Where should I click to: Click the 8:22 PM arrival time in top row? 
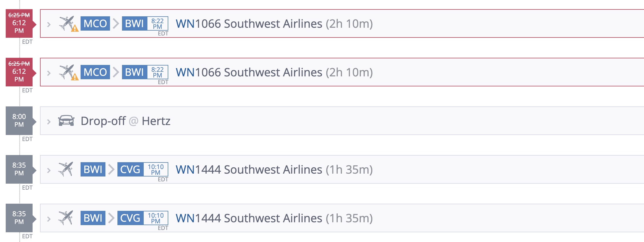tap(157, 23)
